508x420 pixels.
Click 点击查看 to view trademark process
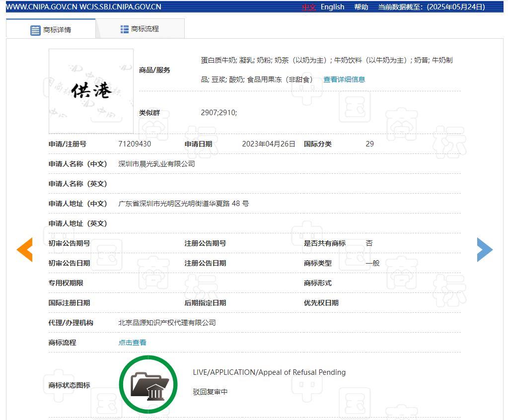pyautogui.click(x=132, y=343)
